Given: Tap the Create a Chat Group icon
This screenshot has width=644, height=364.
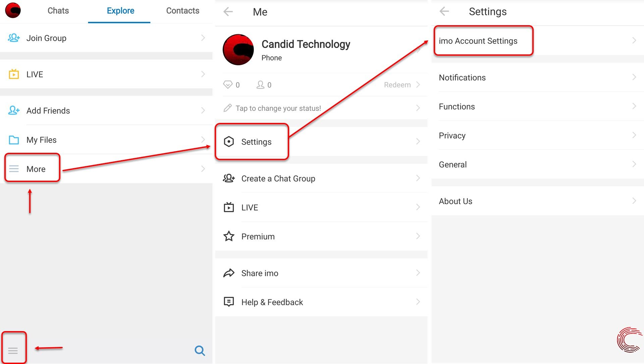Looking at the screenshot, I should point(228,178).
